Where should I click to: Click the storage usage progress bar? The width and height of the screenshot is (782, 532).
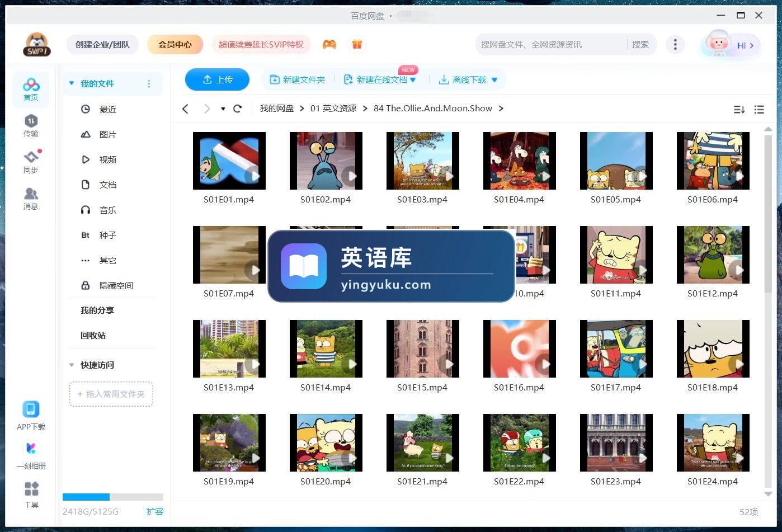click(113, 497)
